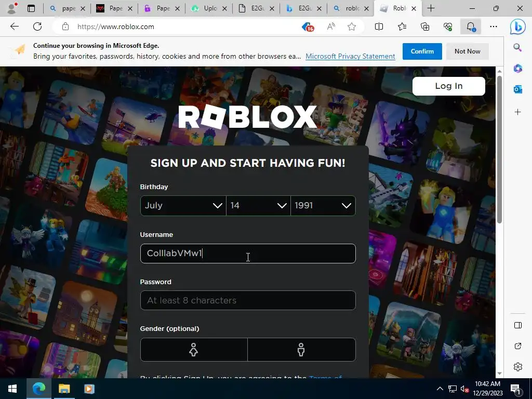The image size is (532, 399).
Task: View site information lock icon
Action: coord(65,26)
